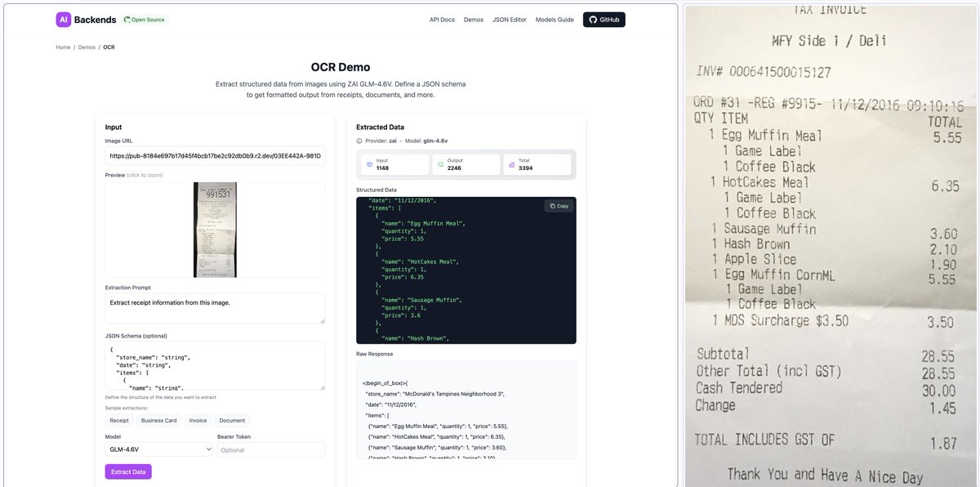980x487 pixels.
Task: Click Subtotal 28.55 on the receipt image
Action: coord(825,355)
